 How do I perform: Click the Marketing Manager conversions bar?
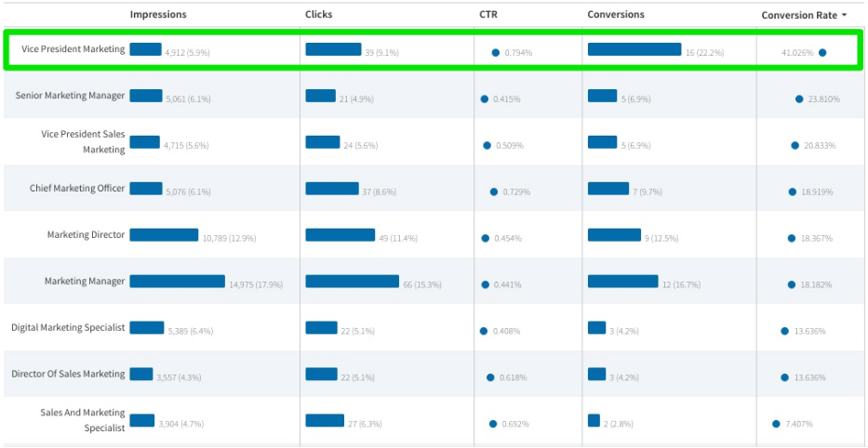[x=622, y=282]
